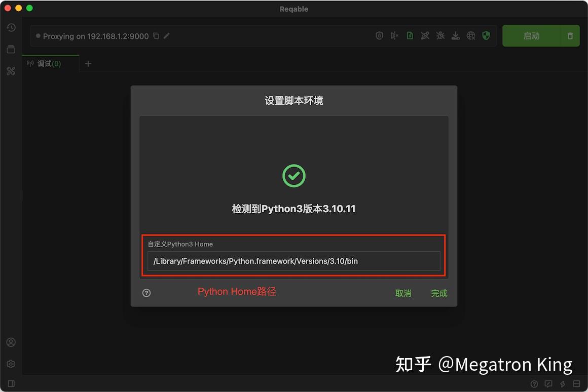Screen dimensions: 588x392
Task: Open the help question mark in the dialog
Action: [146, 293]
